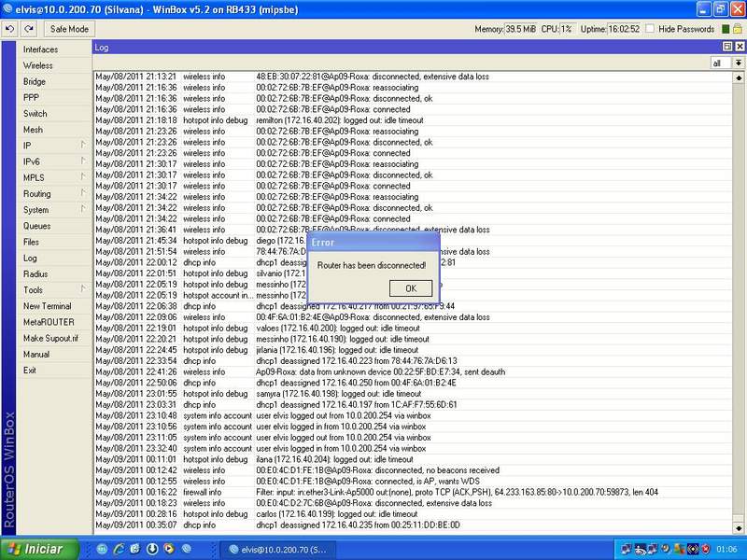Screen dimensions: 747x560
Task: Click the green connection indicator square
Action: [726, 29]
